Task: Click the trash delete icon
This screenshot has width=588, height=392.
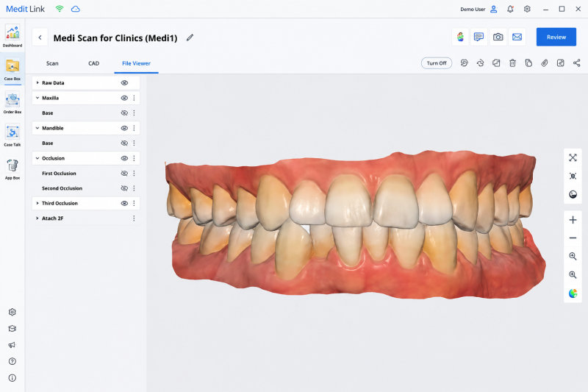Action: pos(512,63)
